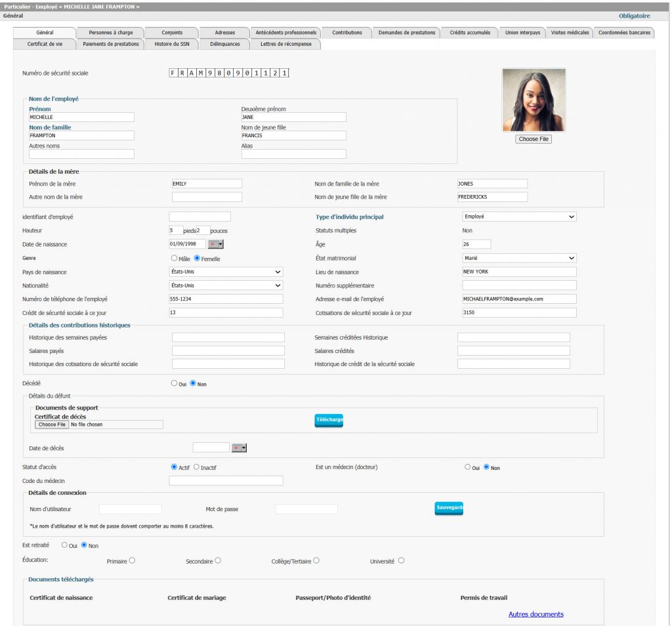The height and width of the screenshot is (626, 672).
Task: Open the État matrimonial dropdown
Action: tap(519, 258)
